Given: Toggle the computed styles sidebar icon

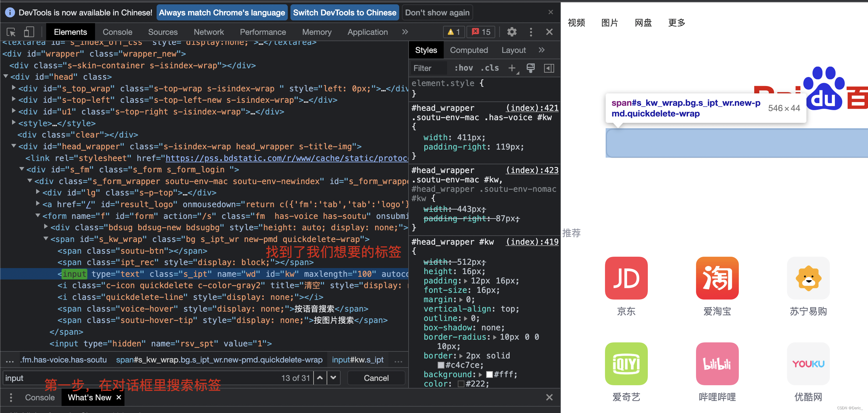Looking at the screenshot, I should coord(549,68).
